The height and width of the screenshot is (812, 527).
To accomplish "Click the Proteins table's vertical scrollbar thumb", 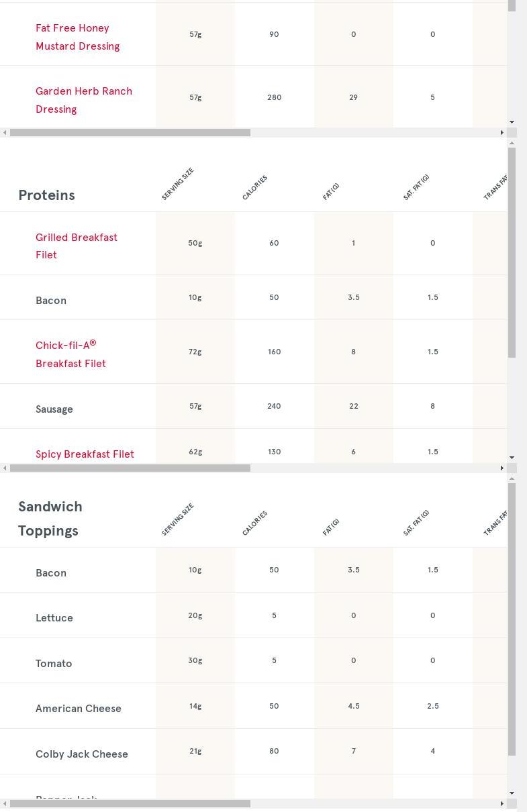I will click(512, 252).
